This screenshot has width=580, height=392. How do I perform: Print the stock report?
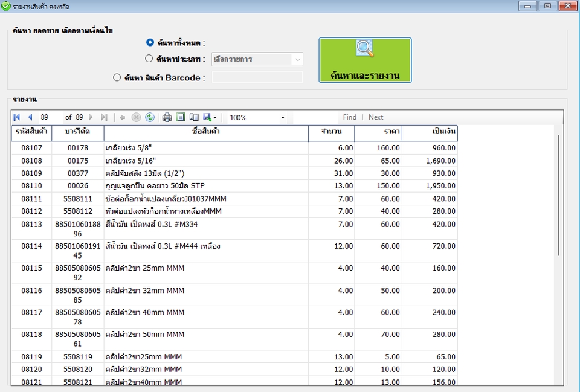click(x=167, y=117)
